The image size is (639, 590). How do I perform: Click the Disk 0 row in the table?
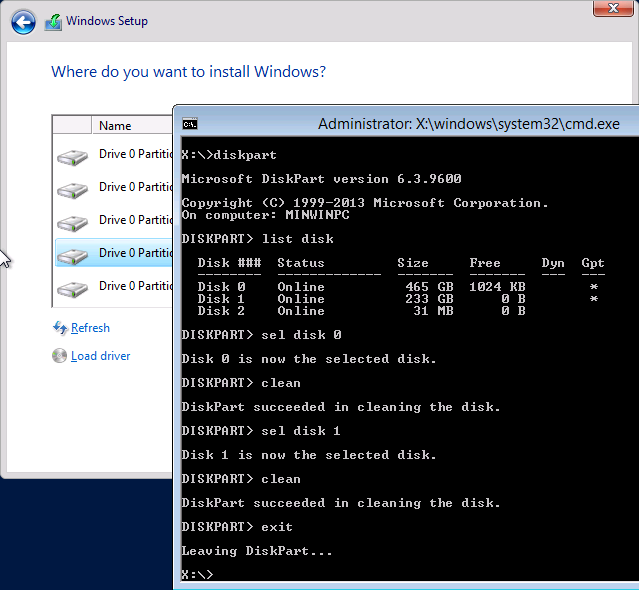398,287
